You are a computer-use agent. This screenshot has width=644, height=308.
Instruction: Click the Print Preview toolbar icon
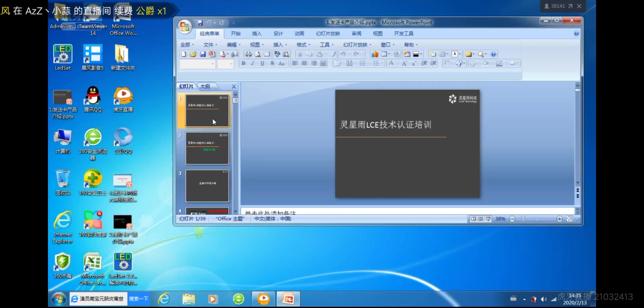click(x=258, y=54)
